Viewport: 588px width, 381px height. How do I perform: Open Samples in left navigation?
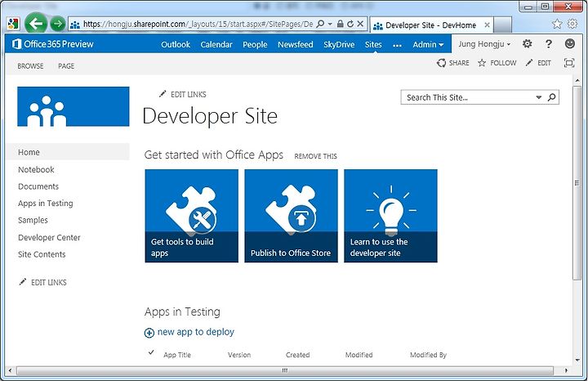pyautogui.click(x=33, y=220)
